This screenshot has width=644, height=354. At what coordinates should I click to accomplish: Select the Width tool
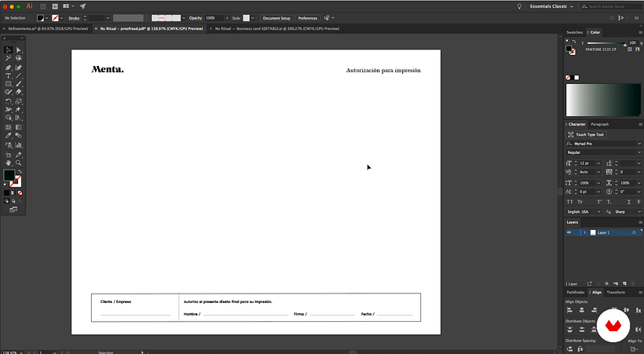click(x=8, y=110)
